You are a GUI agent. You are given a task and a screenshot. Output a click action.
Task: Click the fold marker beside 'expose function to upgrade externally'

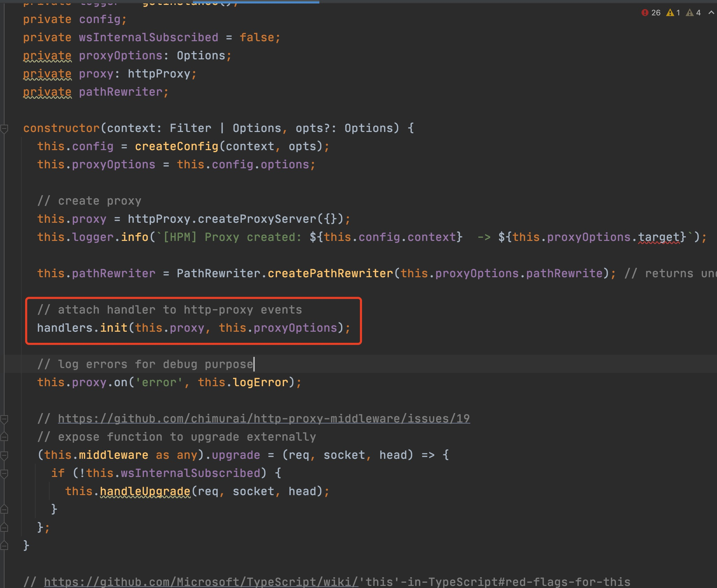(4, 437)
